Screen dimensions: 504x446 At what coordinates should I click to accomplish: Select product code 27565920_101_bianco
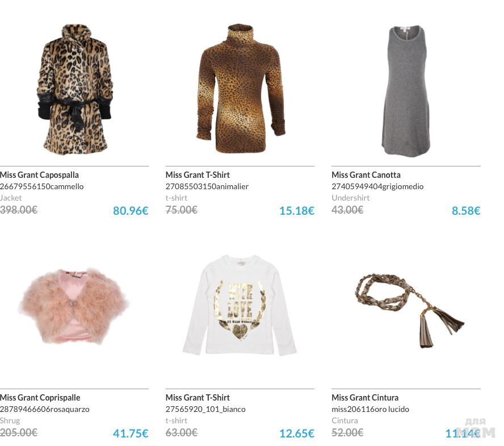[205, 409]
